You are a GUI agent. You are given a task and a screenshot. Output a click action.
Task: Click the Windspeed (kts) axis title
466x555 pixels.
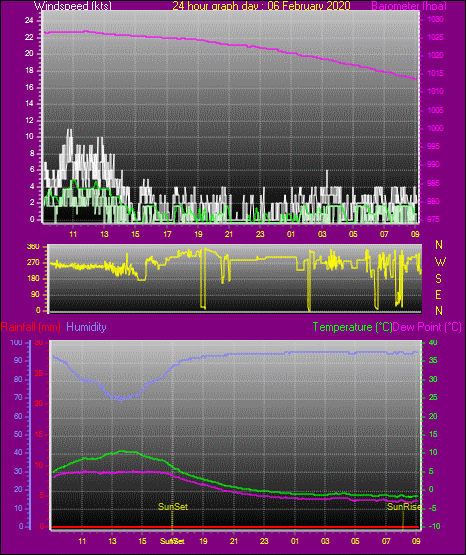coord(73,5)
